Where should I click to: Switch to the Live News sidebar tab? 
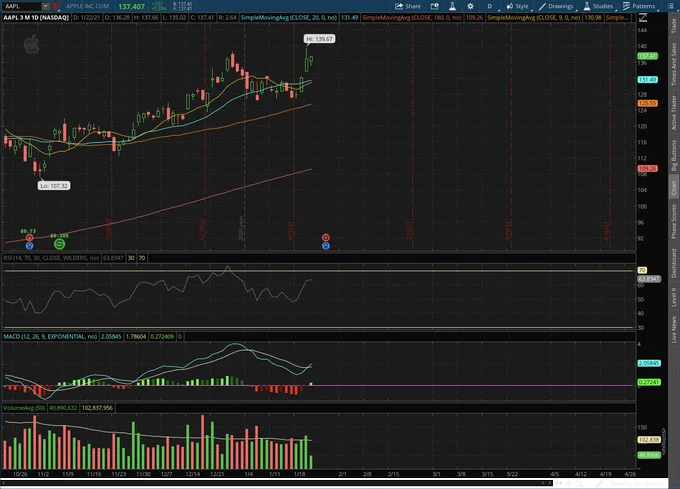click(x=673, y=329)
